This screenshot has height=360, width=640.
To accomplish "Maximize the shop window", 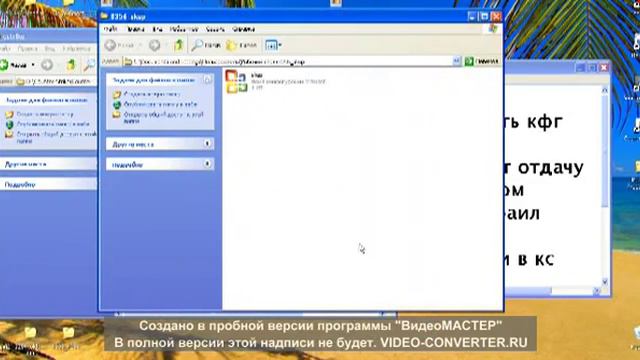I will click(484, 16).
